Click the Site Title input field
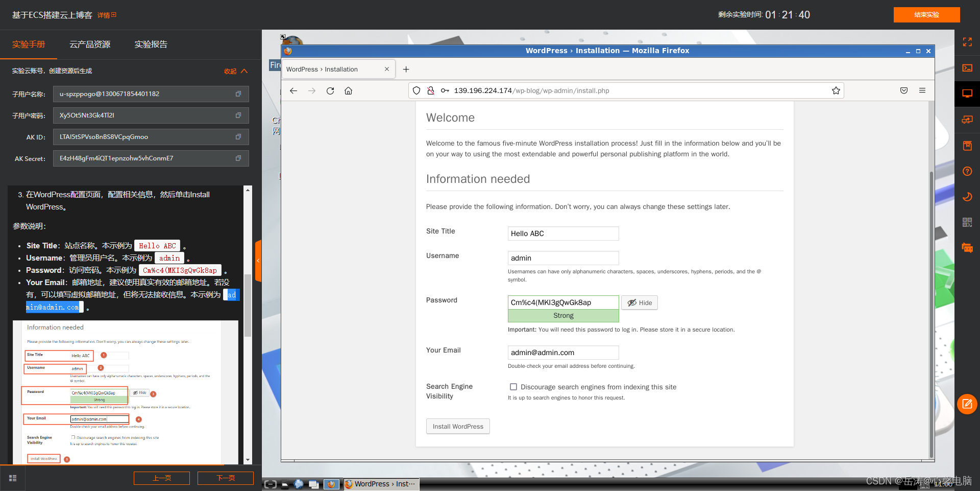Image resolution: width=980 pixels, height=491 pixels. point(563,233)
